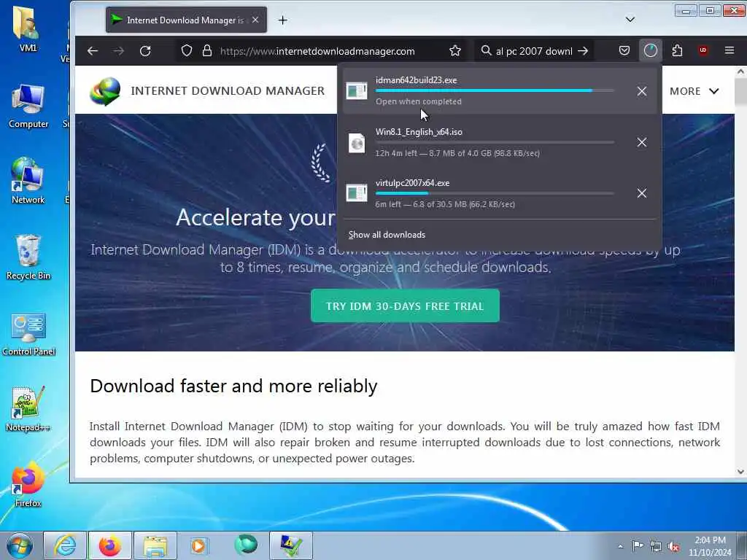Cancel the virtulpc2007x64.exe download
This screenshot has width=747, height=560.
coord(642,192)
